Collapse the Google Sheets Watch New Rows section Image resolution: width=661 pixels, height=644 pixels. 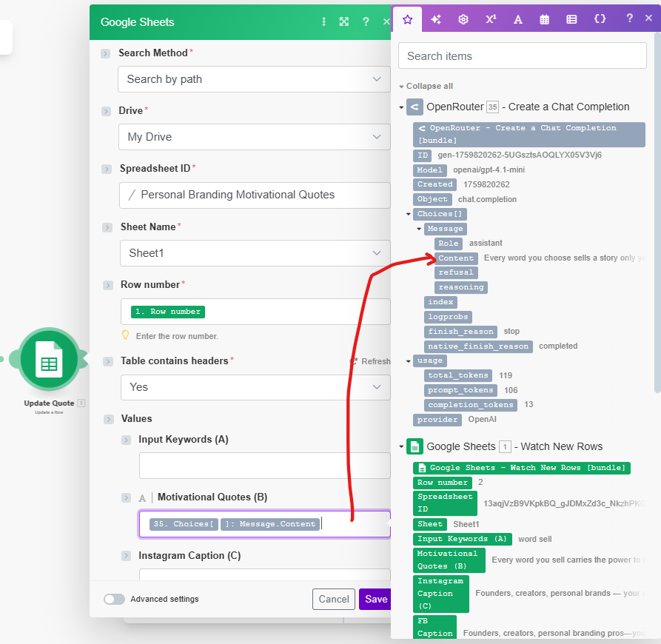tap(401, 447)
